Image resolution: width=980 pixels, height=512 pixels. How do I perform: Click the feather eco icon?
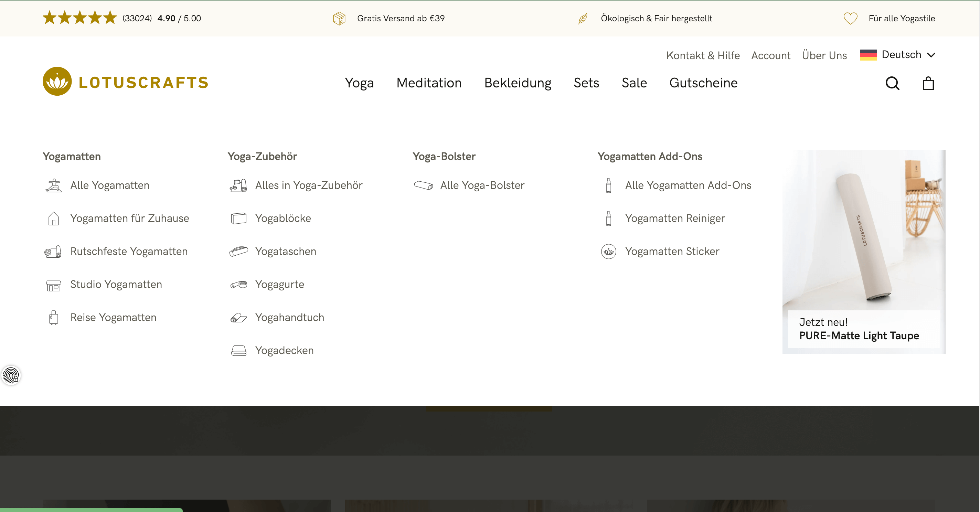583,18
